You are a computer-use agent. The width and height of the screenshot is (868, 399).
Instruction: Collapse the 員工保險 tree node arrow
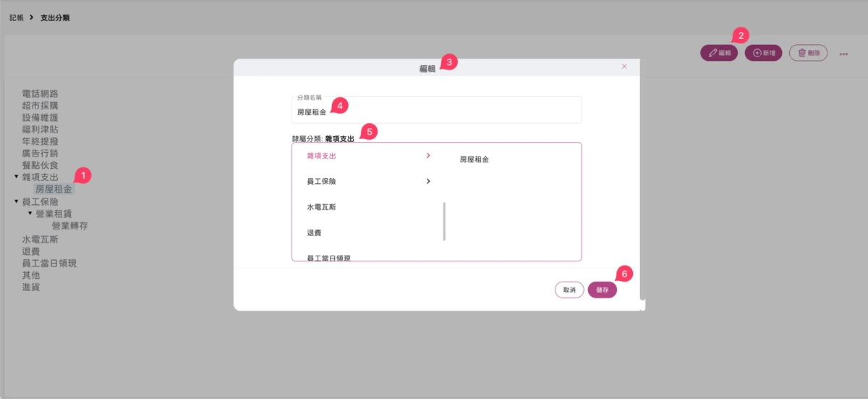click(x=17, y=201)
